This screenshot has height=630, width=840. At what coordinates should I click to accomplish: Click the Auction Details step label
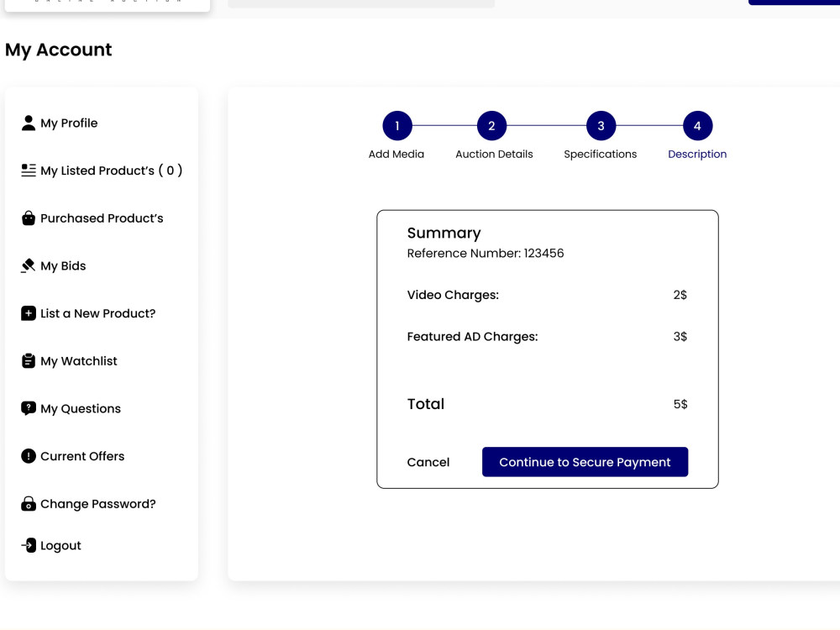(x=494, y=155)
